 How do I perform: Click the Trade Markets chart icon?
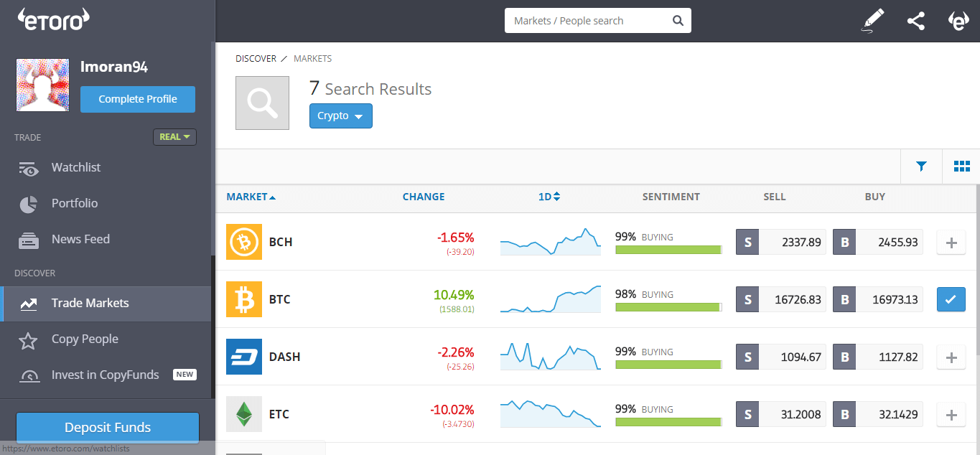coord(29,304)
